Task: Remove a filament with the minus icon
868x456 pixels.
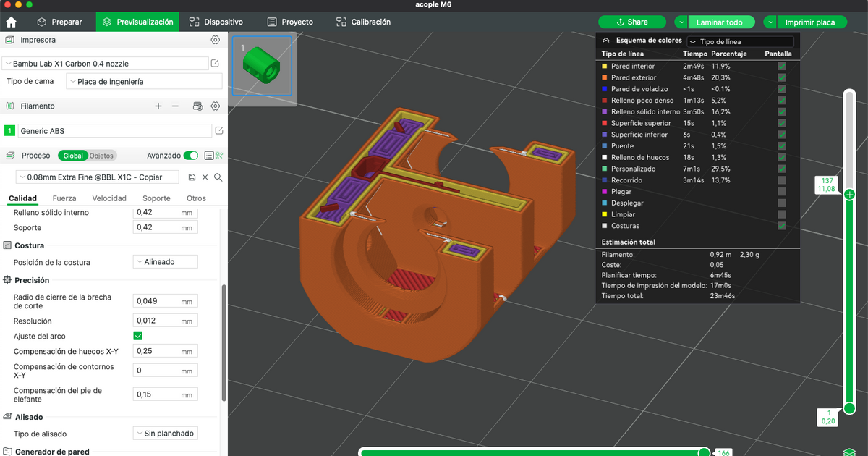Action: point(175,106)
